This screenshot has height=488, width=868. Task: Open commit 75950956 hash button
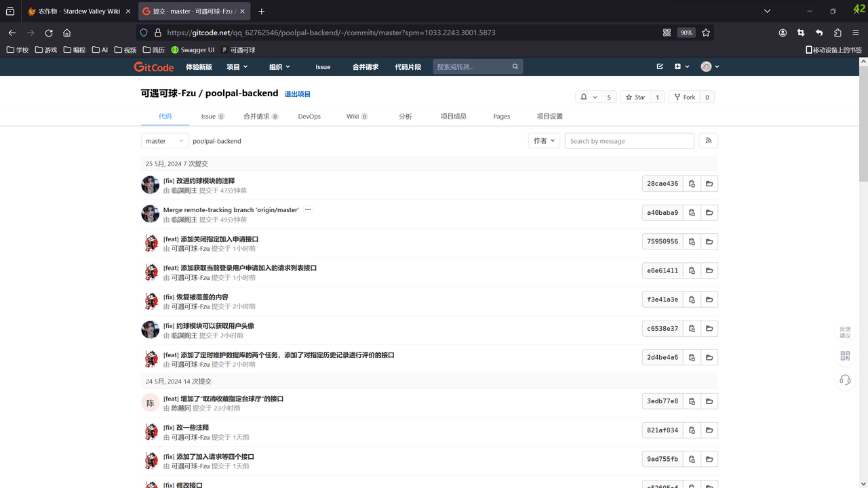(662, 242)
